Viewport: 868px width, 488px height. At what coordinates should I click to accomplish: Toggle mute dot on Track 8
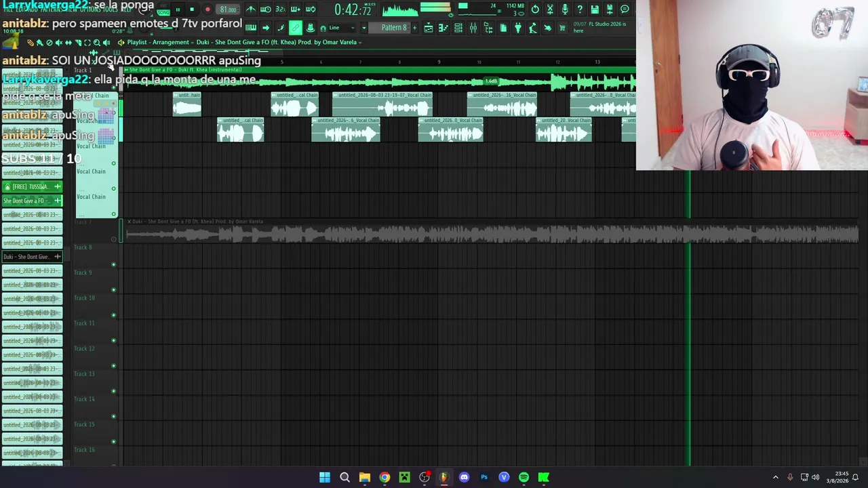pos(113,264)
